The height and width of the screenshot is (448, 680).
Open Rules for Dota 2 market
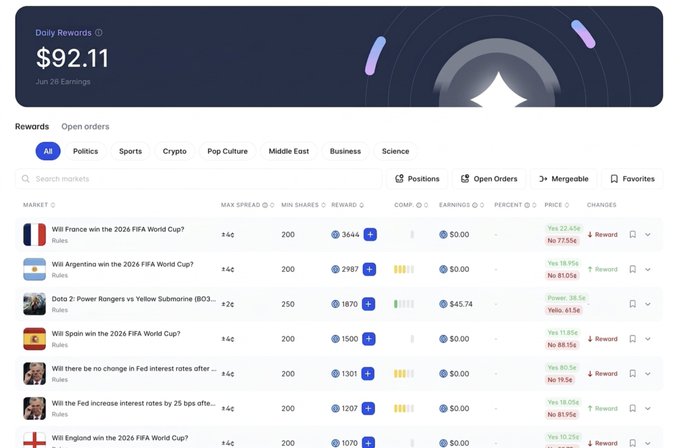tap(59, 310)
